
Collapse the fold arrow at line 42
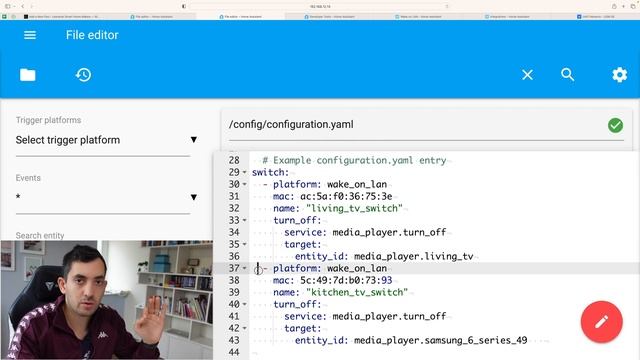coord(244,329)
